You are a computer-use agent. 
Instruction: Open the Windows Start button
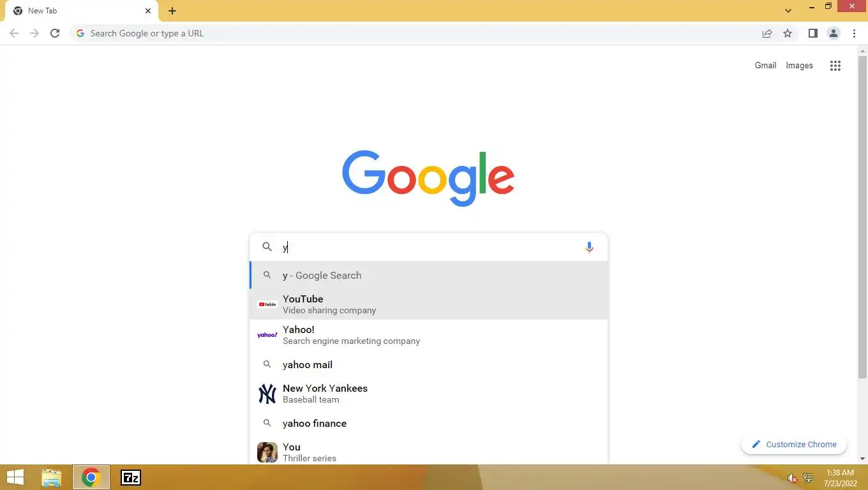point(15,477)
